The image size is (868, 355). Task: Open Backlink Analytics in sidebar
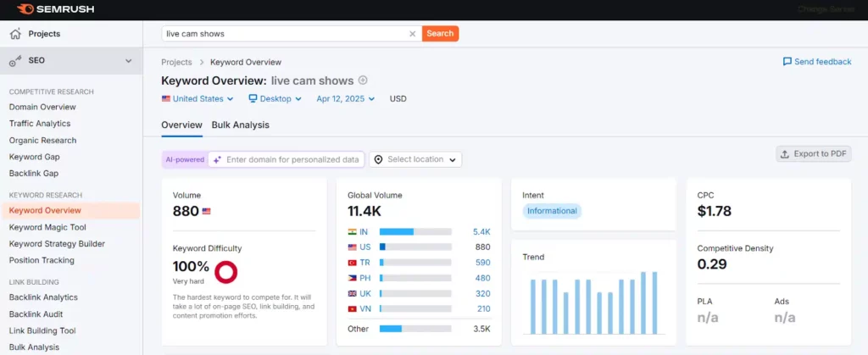(43, 297)
